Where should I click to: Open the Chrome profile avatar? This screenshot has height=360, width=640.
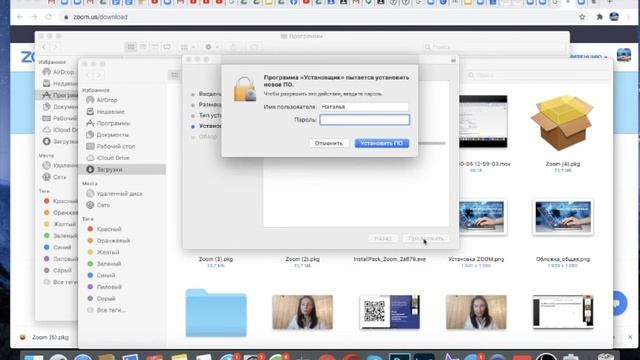pos(614,16)
